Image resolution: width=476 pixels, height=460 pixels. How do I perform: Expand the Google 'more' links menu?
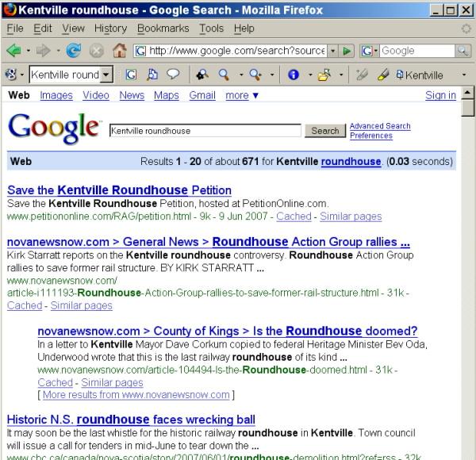pos(242,96)
